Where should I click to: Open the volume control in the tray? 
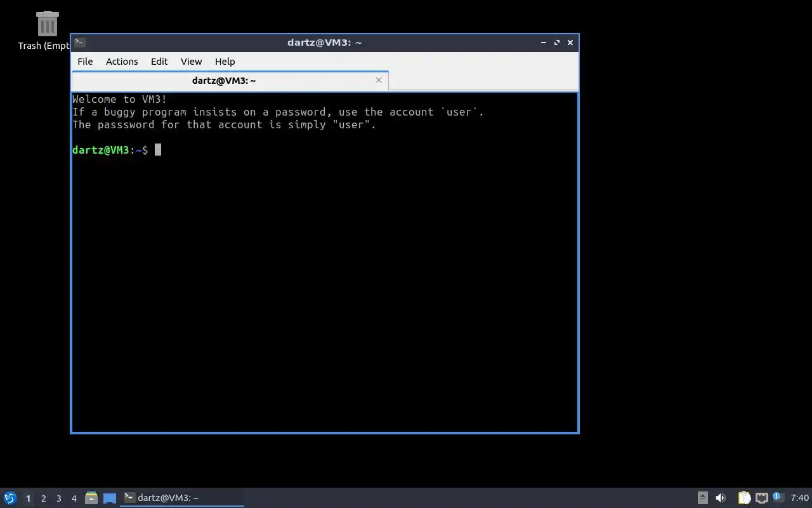[721, 498]
